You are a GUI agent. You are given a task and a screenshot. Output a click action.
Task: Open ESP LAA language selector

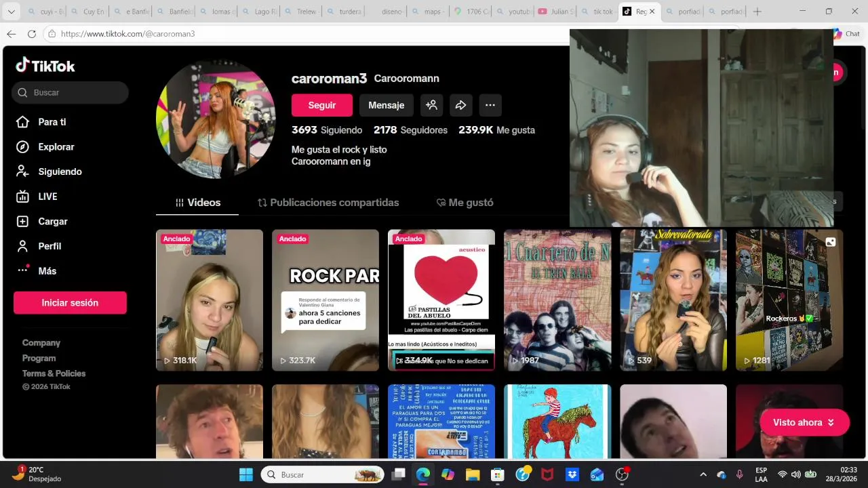762,474
